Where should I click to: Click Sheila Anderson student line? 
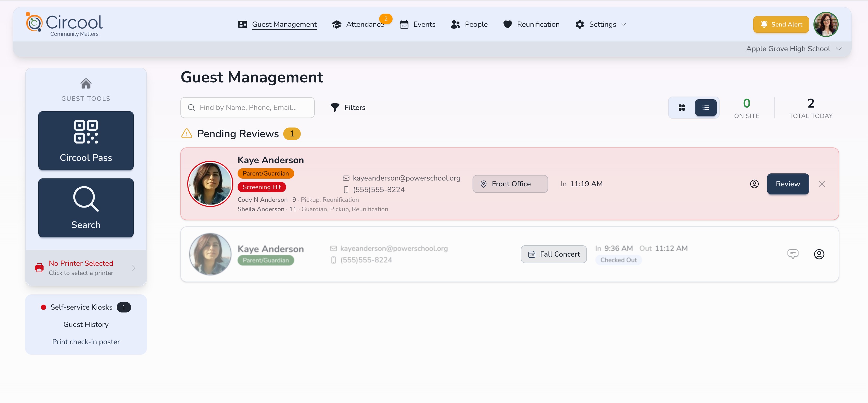(x=312, y=209)
